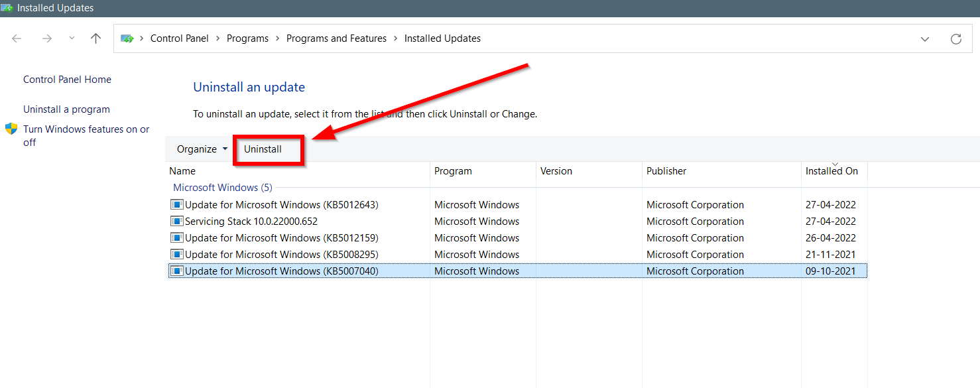Expand chevron after Programs and Features breadcrumb

(x=395, y=38)
